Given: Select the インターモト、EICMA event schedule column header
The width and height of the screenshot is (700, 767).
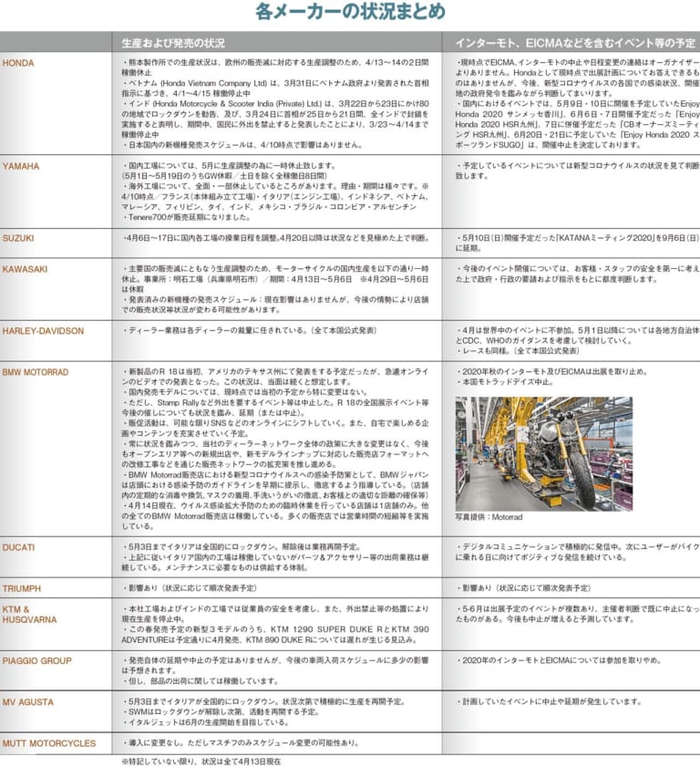Looking at the screenshot, I should point(575,43).
